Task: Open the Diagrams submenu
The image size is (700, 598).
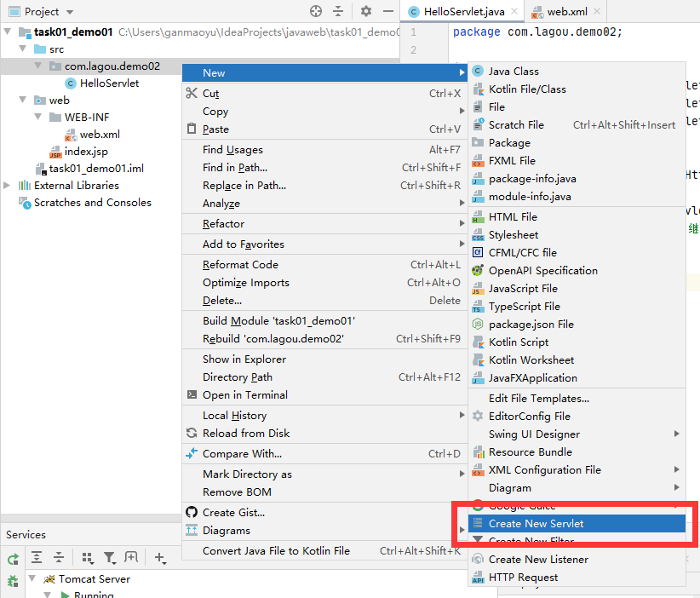Action: pyautogui.click(x=324, y=530)
